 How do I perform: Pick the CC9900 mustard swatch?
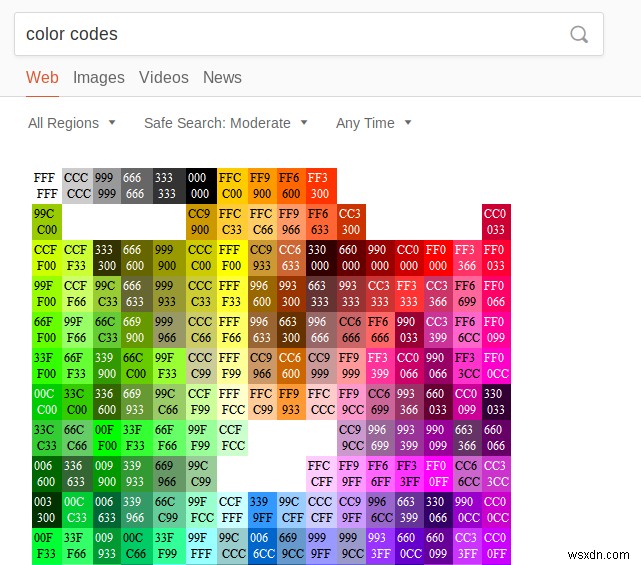point(201,222)
